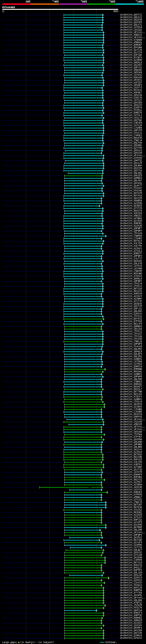This screenshot has width=146, height=644.
Task: Select hit UniRef100_Q8LGR6
Action: pos(131,600)
